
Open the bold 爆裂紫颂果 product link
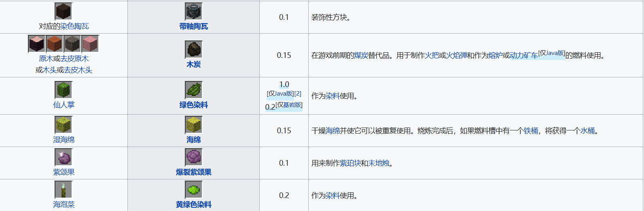193,172
